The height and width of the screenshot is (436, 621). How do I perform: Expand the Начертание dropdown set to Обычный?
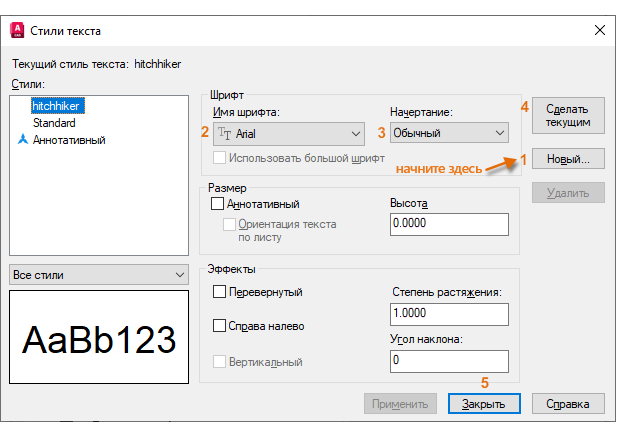click(449, 133)
